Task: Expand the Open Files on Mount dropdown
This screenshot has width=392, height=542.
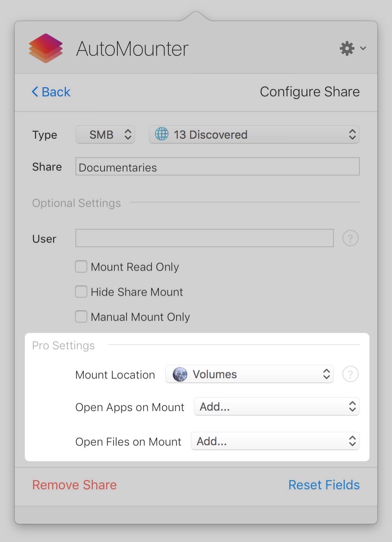Action: [275, 441]
